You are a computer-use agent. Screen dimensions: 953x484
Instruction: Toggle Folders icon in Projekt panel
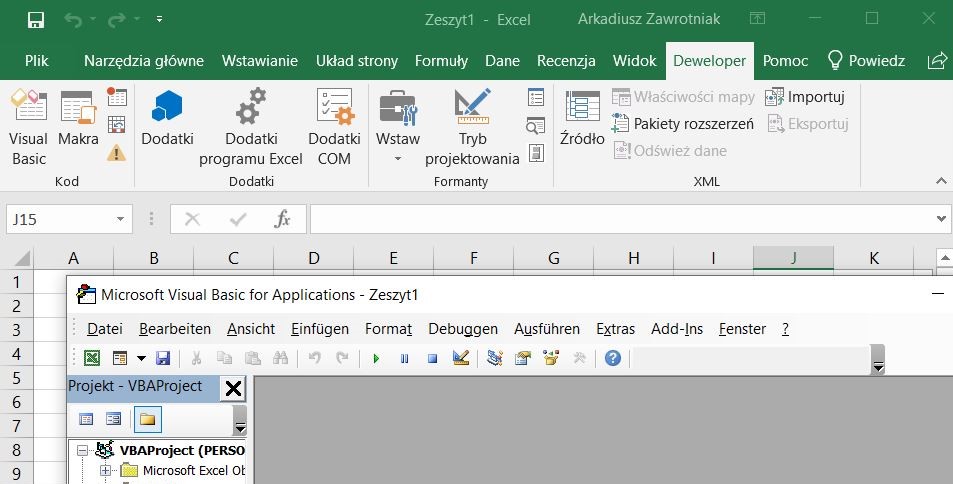148,419
